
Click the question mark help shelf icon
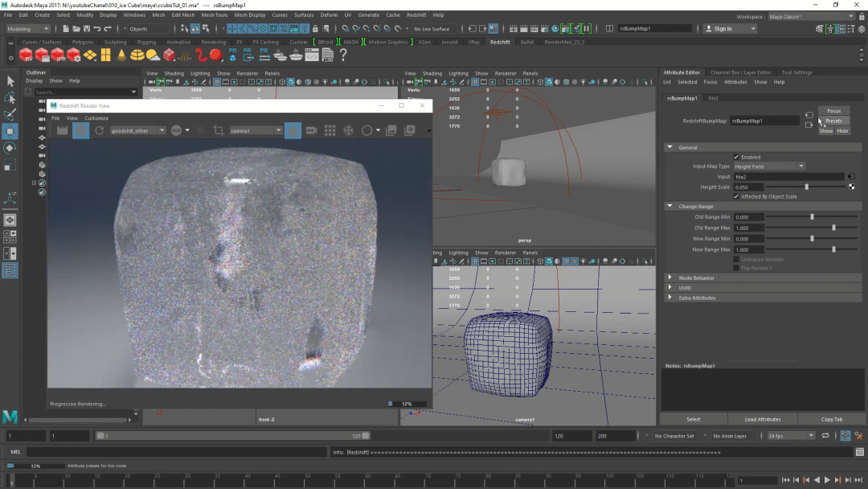(343, 55)
